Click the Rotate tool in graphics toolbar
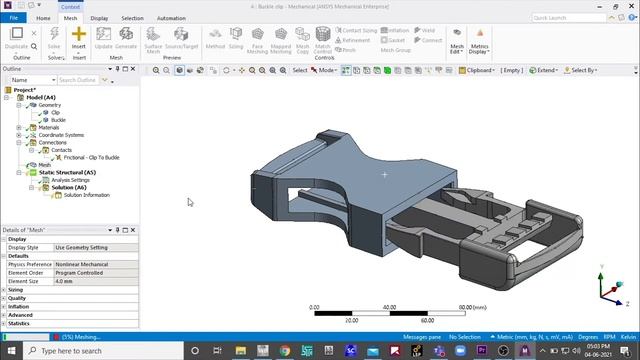The image size is (640, 360). click(x=226, y=70)
